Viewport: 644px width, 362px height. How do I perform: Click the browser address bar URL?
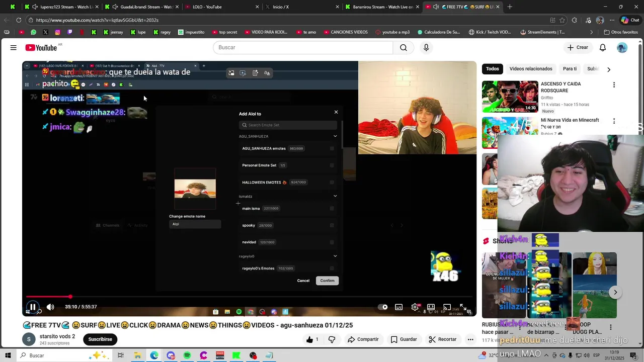pyautogui.click(x=97, y=20)
